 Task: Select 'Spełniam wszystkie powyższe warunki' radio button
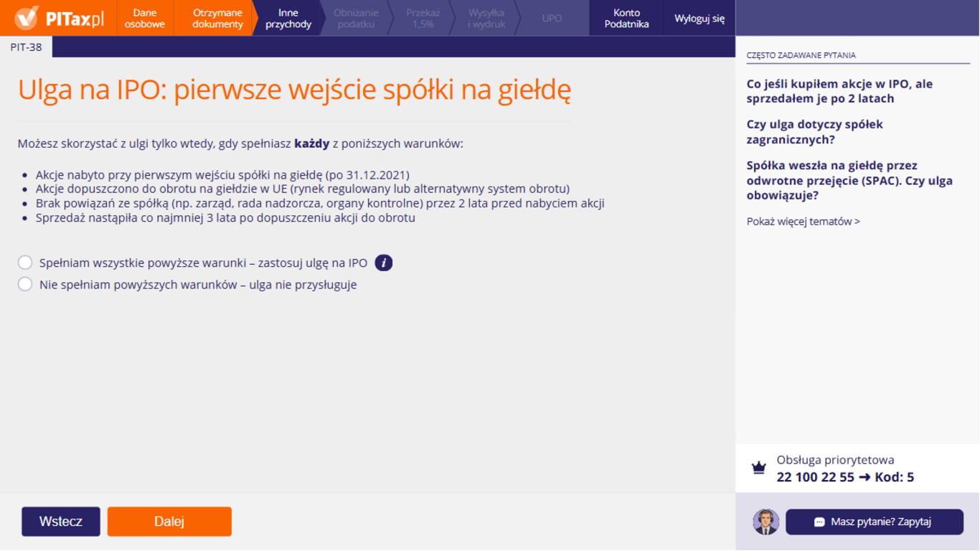pyautogui.click(x=25, y=263)
